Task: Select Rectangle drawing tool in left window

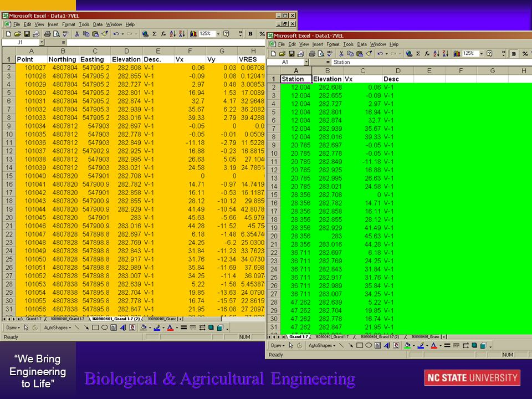Action: [95, 328]
